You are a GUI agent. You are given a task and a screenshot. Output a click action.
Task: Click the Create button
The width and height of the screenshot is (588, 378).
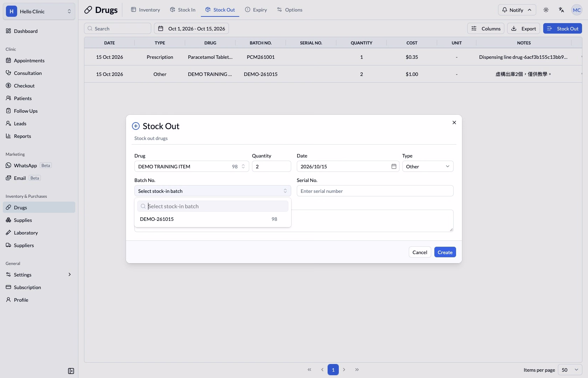click(x=445, y=252)
